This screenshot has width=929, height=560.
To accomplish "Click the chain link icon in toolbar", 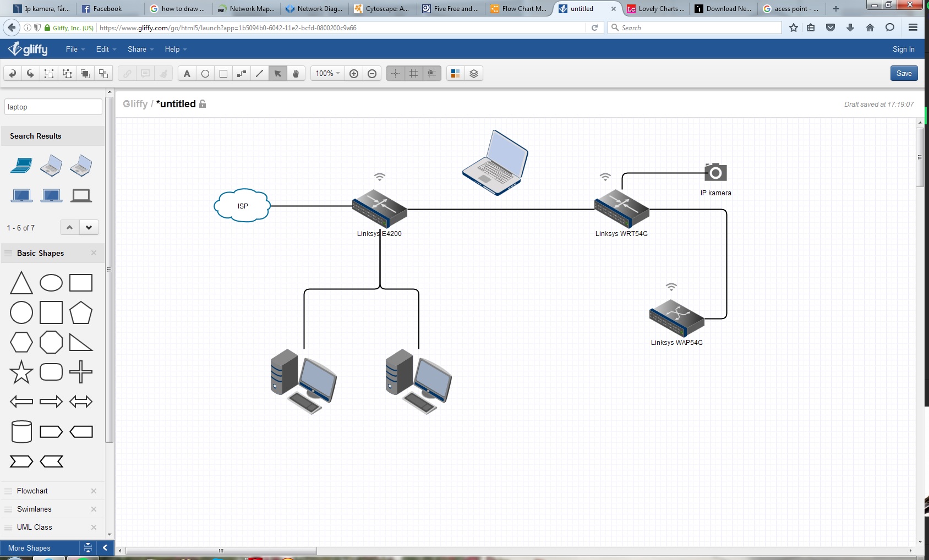I will (127, 73).
